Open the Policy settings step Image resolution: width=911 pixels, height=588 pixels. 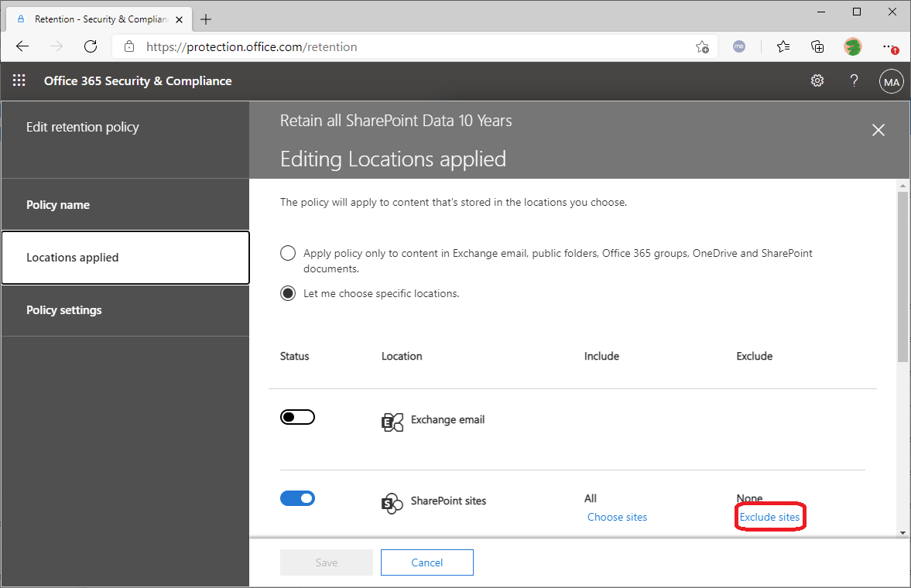point(125,310)
